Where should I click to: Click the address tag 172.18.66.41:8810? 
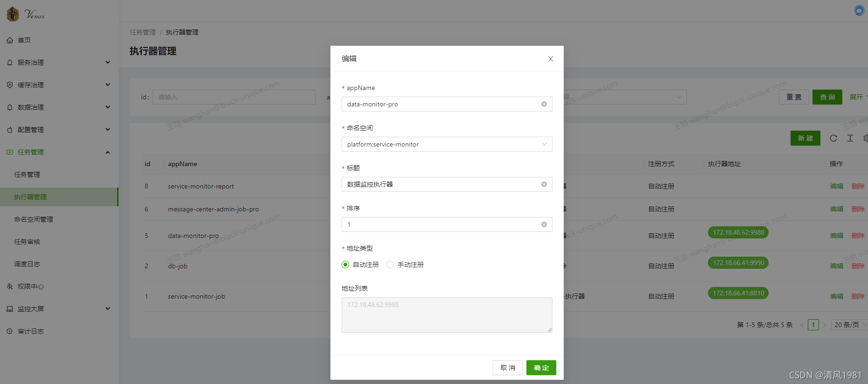738,293
